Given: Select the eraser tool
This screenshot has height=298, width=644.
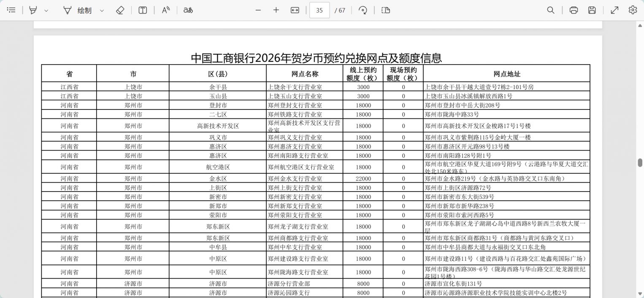Looking at the screenshot, I should click(120, 10).
